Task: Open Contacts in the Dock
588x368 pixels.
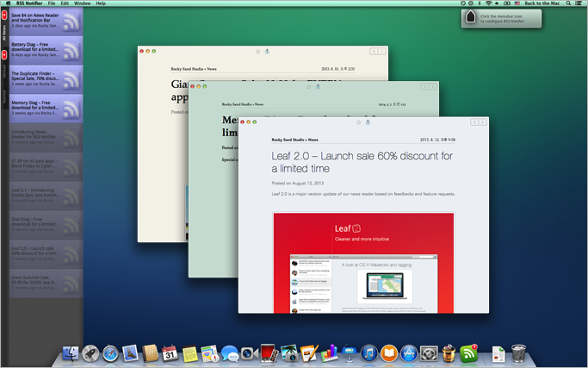Action: coord(150,353)
